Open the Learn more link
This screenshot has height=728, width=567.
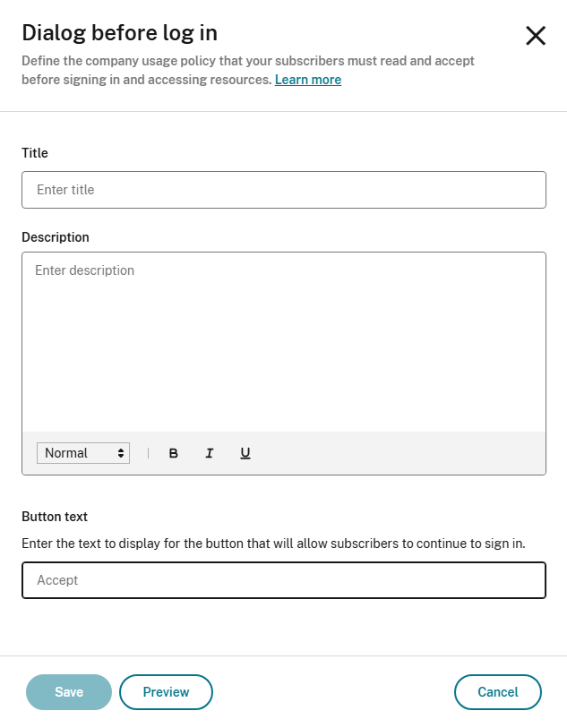pyautogui.click(x=307, y=80)
